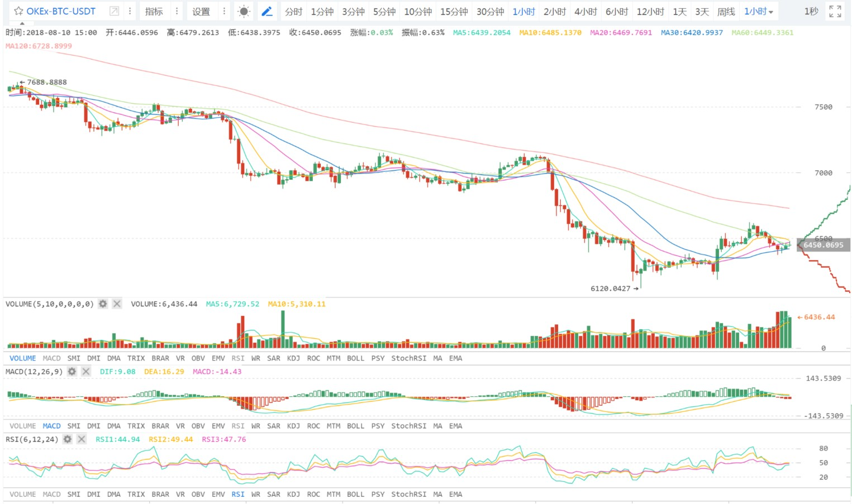This screenshot has width=852, height=504.
Task: Select RSI in the bottom panel indicator row
Action: [238, 495]
